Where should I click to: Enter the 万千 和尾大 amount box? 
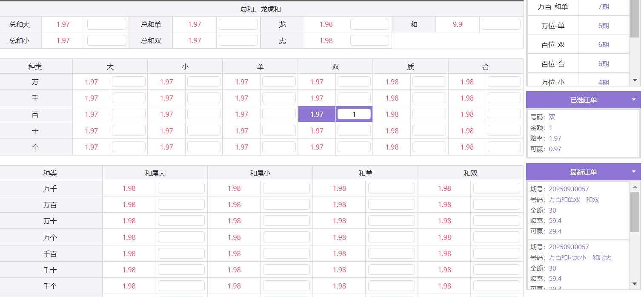coord(181,188)
